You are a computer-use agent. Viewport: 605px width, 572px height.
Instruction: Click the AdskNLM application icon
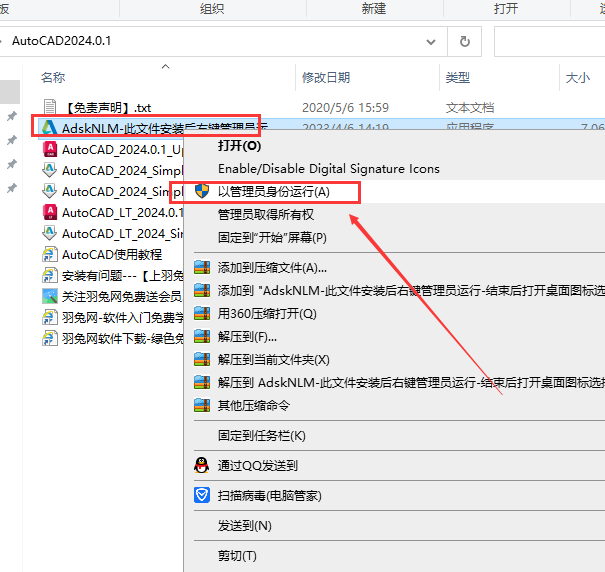pyautogui.click(x=50, y=128)
